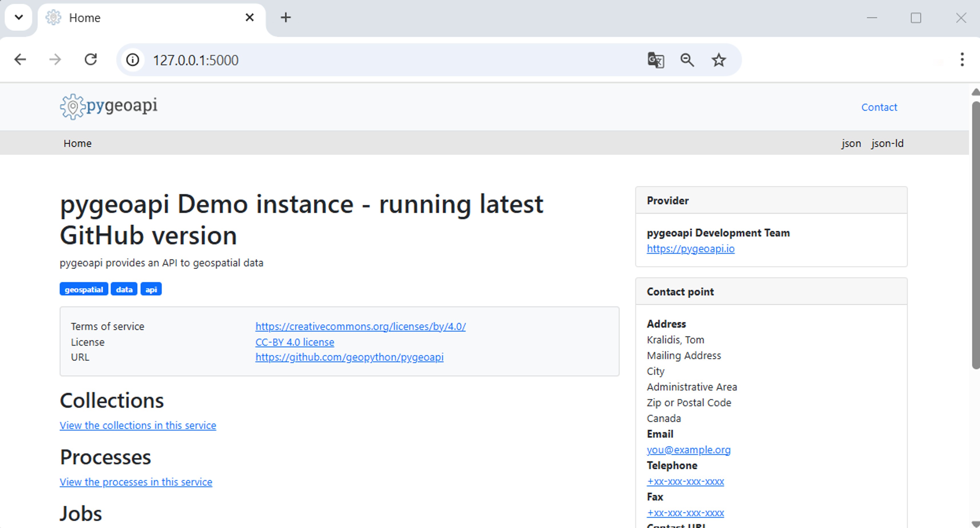View site information via the info icon
This screenshot has height=528, width=980.
click(132, 60)
